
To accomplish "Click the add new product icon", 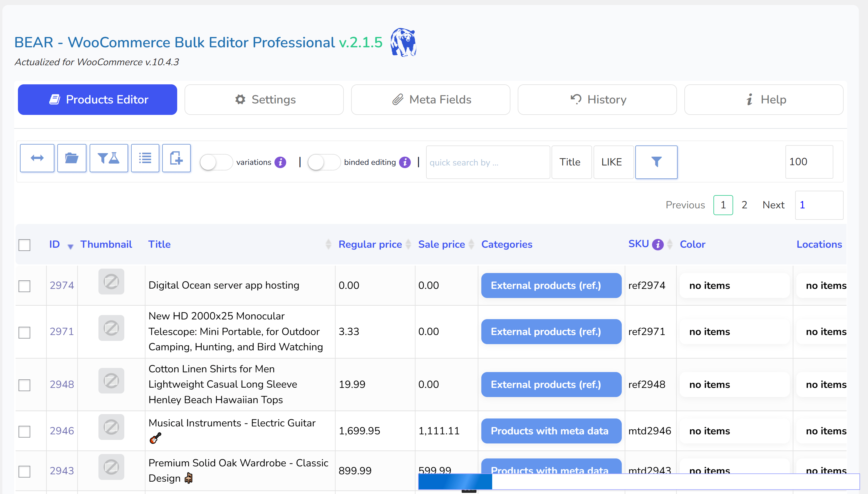I will coord(176,158).
